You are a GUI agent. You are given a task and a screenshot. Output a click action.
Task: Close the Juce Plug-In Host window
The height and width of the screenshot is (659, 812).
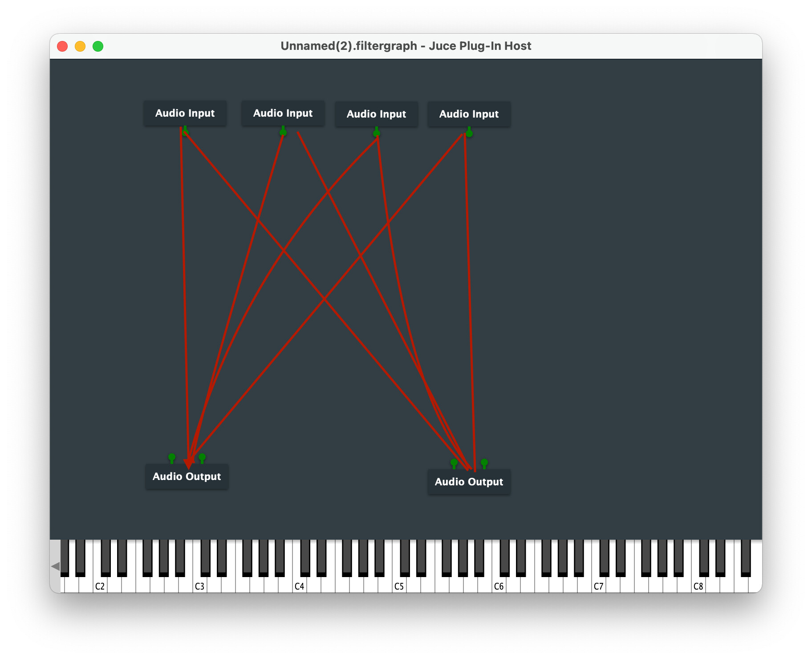[62, 46]
